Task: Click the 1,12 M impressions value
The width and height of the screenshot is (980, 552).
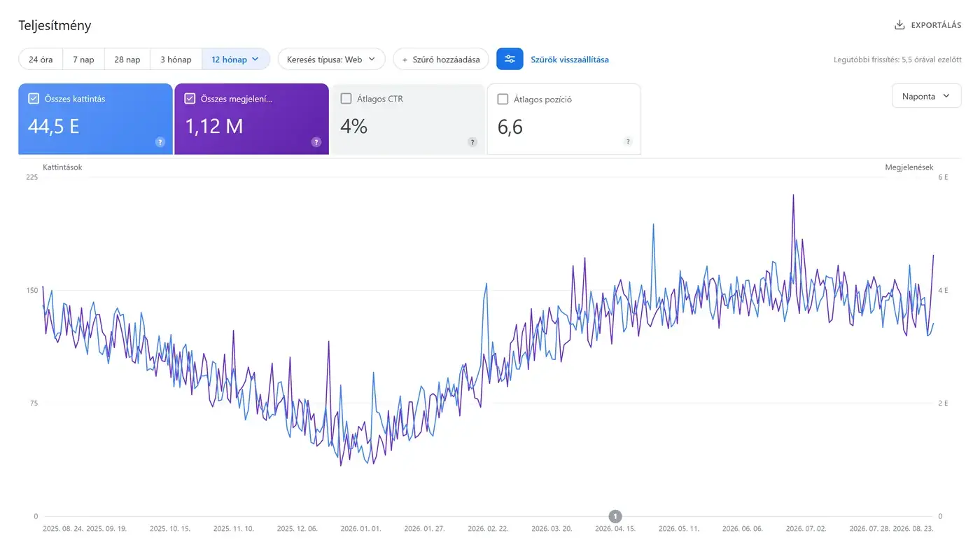Action: 214,127
